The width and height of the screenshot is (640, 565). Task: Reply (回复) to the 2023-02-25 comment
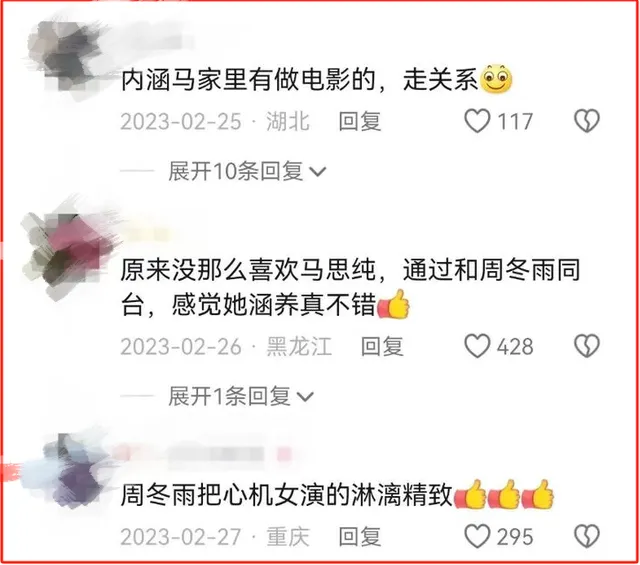point(360,121)
